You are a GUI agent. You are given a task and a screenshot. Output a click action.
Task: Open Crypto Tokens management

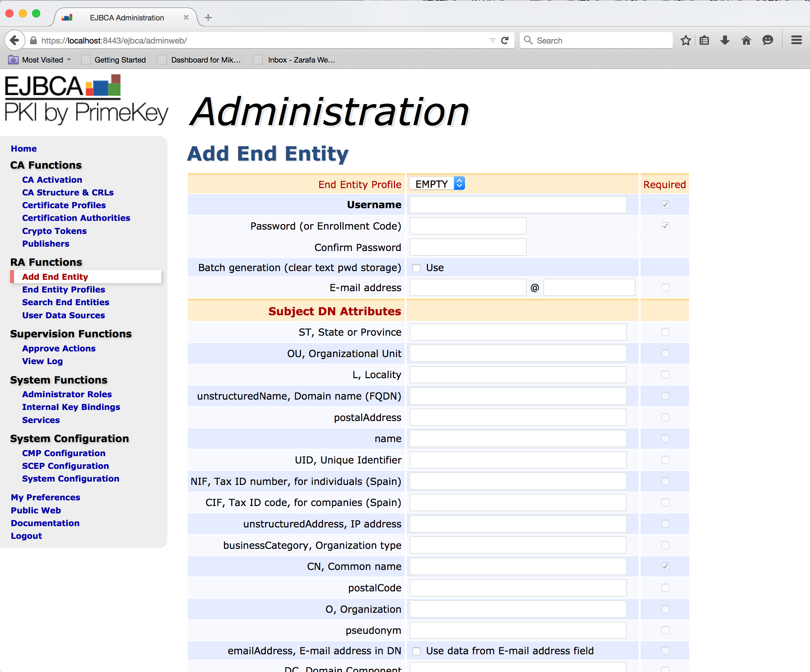click(x=55, y=231)
